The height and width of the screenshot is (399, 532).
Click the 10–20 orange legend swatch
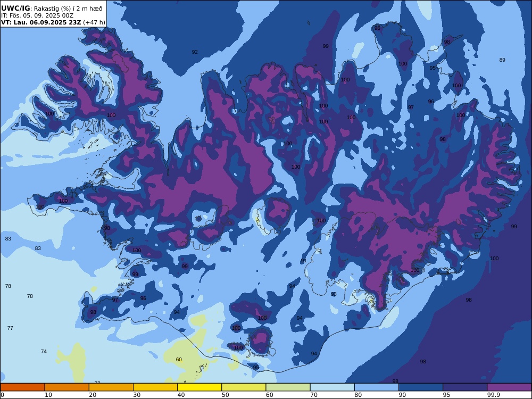click(67, 387)
